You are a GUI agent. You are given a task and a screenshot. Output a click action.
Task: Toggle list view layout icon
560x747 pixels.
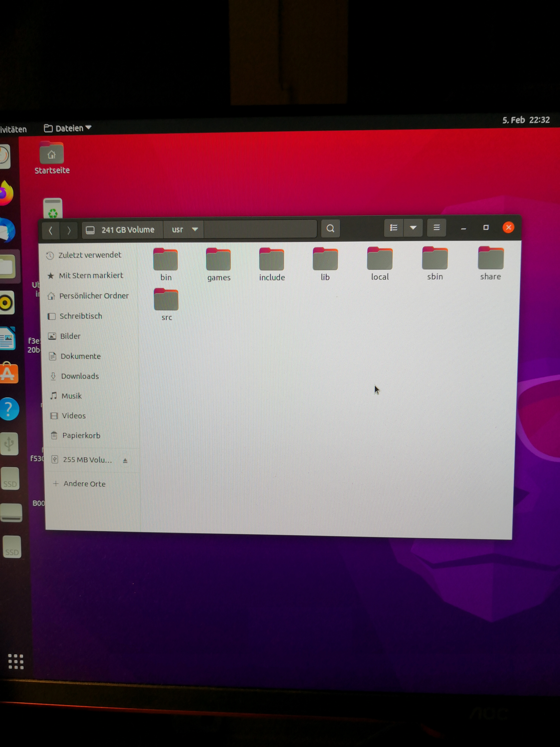click(x=393, y=228)
